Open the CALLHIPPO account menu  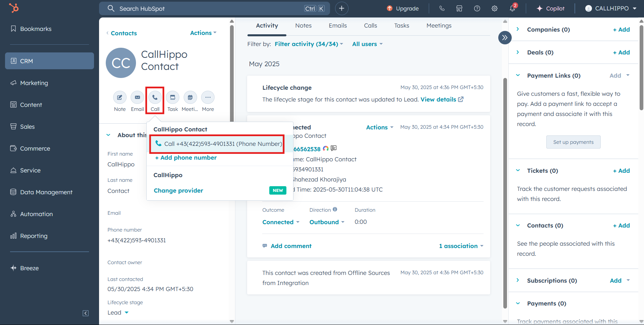click(611, 8)
